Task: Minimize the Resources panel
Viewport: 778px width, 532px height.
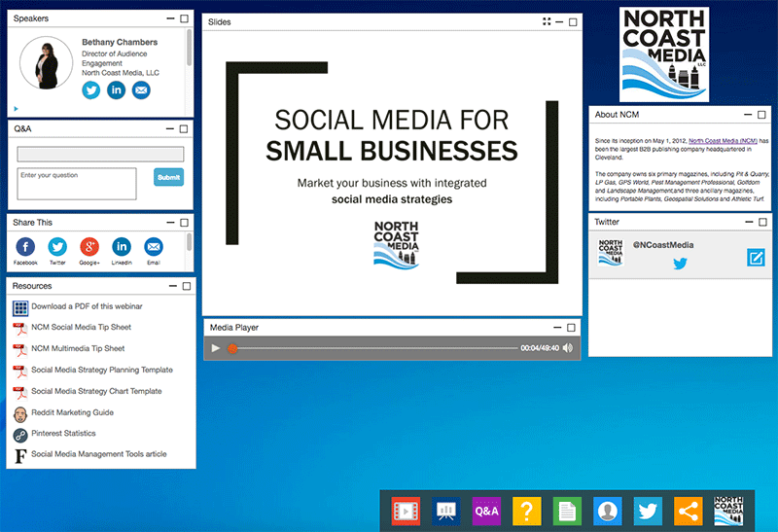Action: 173,286
